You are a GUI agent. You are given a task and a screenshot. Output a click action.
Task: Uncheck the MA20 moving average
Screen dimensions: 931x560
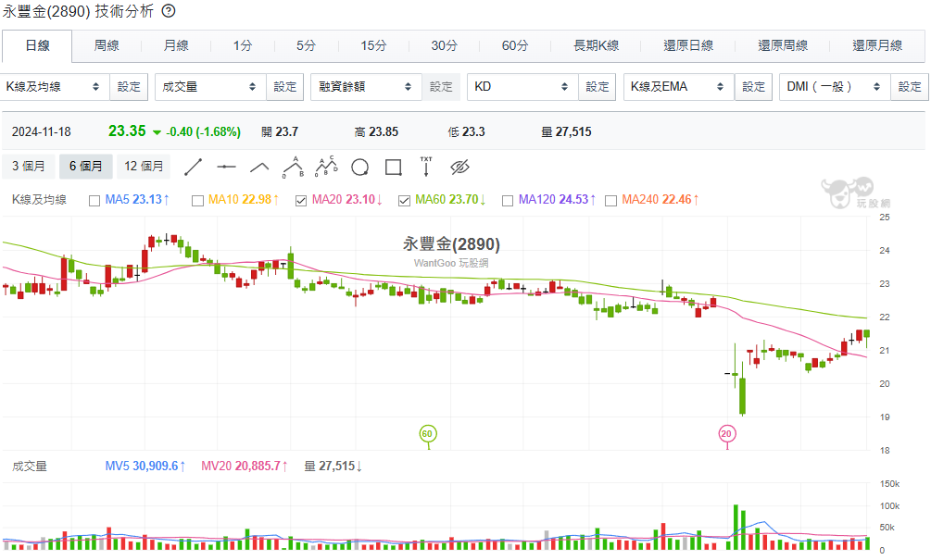[301, 200]
